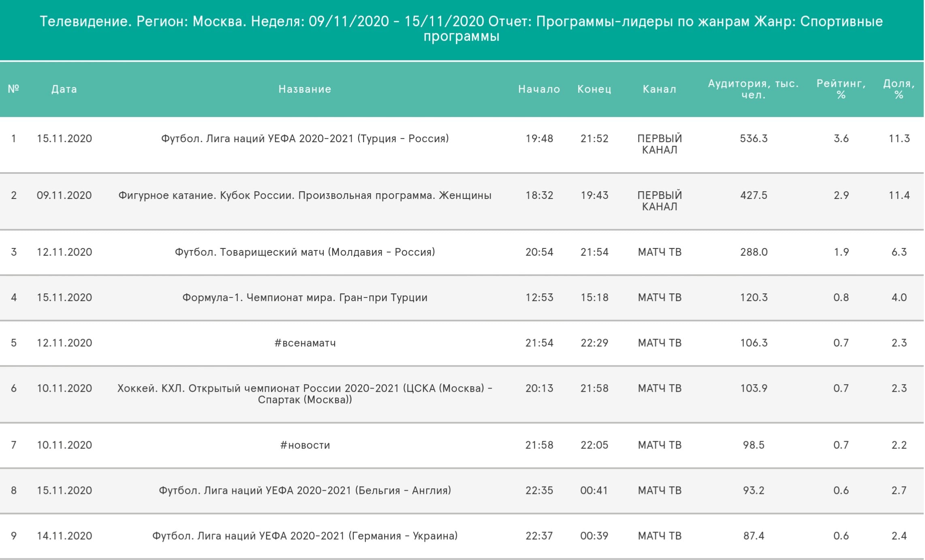This screenshot has height=560, width=925.
Task: Click the rating value 3.6
Action: (841, 139)
